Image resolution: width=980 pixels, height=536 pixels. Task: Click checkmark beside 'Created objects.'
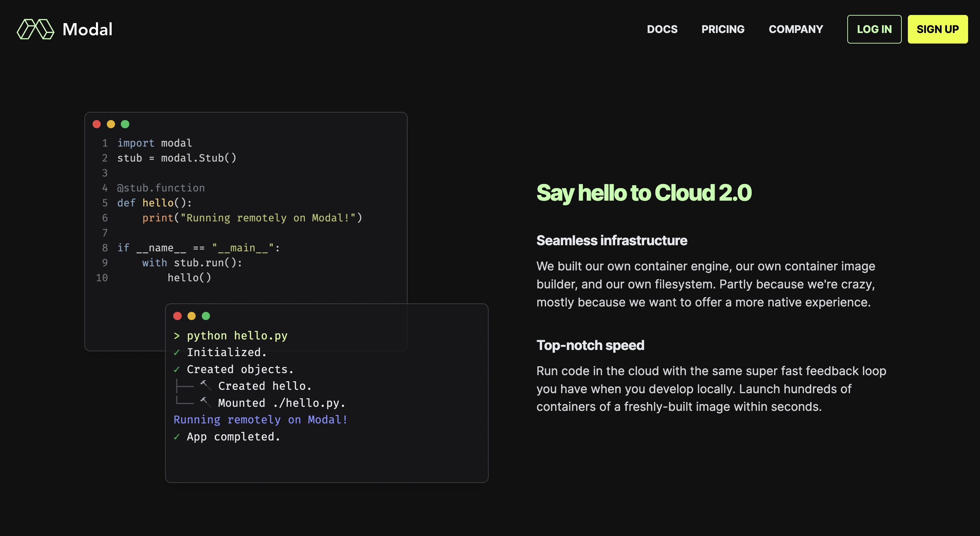177,369
